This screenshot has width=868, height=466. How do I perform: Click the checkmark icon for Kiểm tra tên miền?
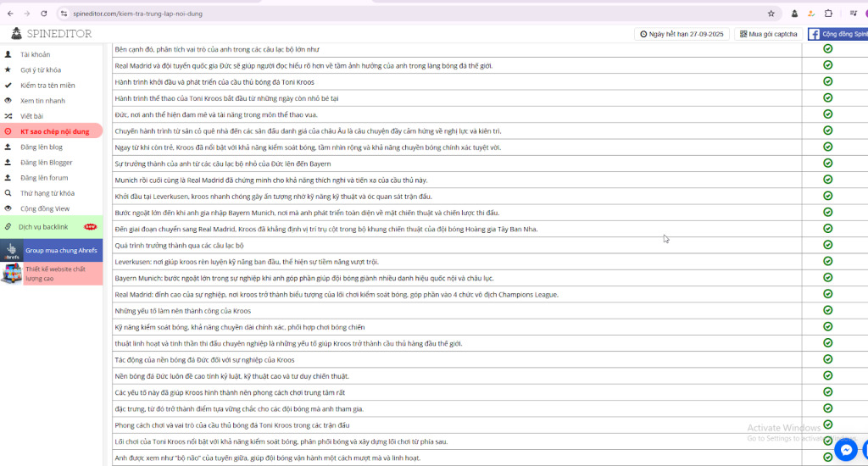tap(8, 85)
